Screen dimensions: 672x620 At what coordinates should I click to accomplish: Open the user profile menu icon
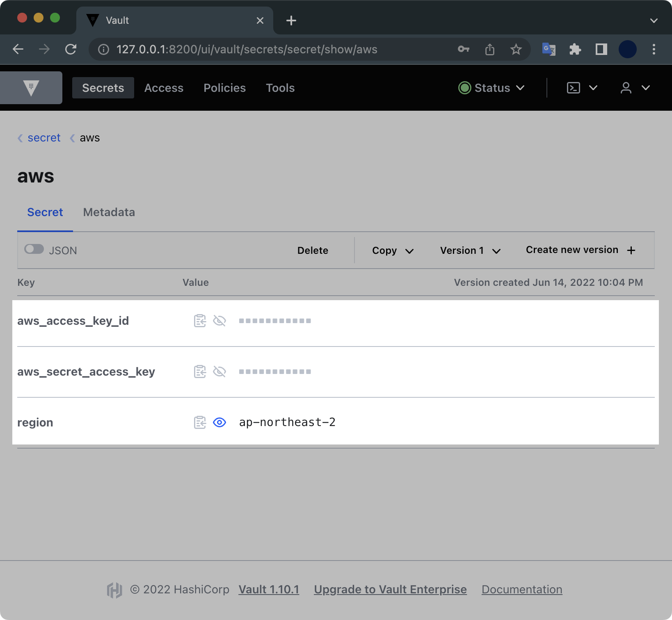pos(626,88)
